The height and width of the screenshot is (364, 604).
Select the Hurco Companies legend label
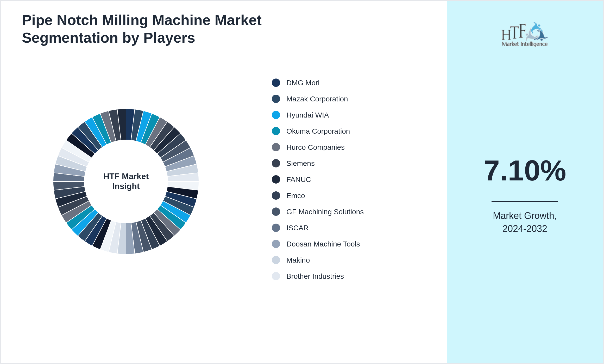click(315, 147)
